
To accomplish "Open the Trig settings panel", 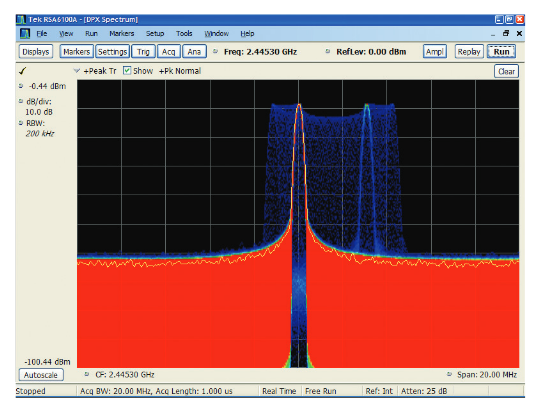I will coord(143,52).
